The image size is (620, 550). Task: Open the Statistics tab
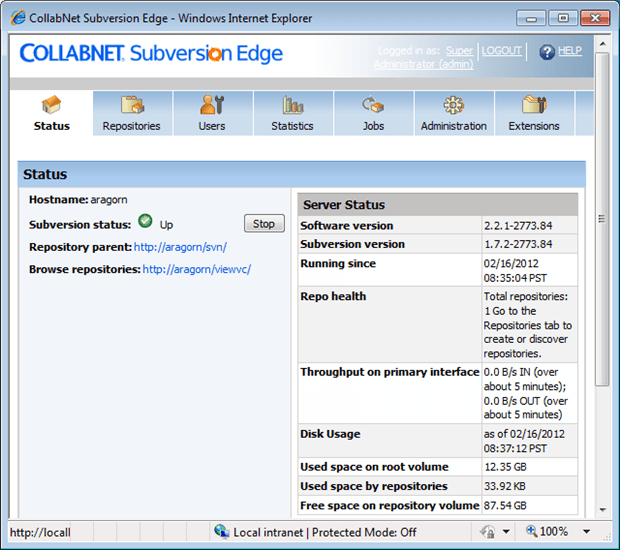[x=293, y=113]
